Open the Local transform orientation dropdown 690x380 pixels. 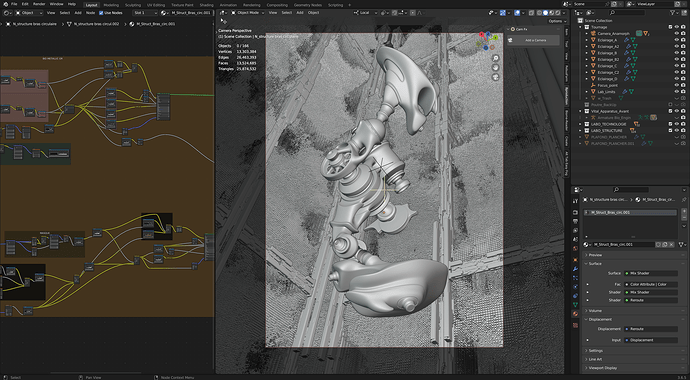(366, 13)
